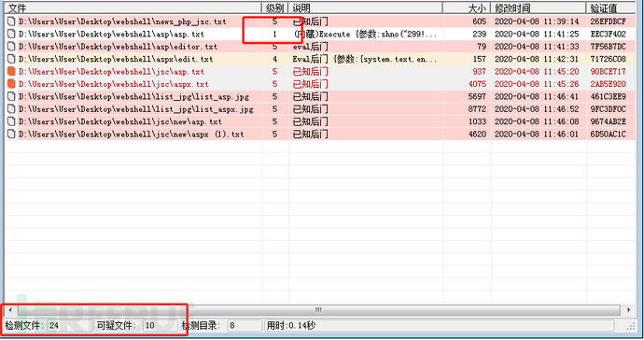Click modified time 2020-04-08 11:46:01

[x=537, y=134]
